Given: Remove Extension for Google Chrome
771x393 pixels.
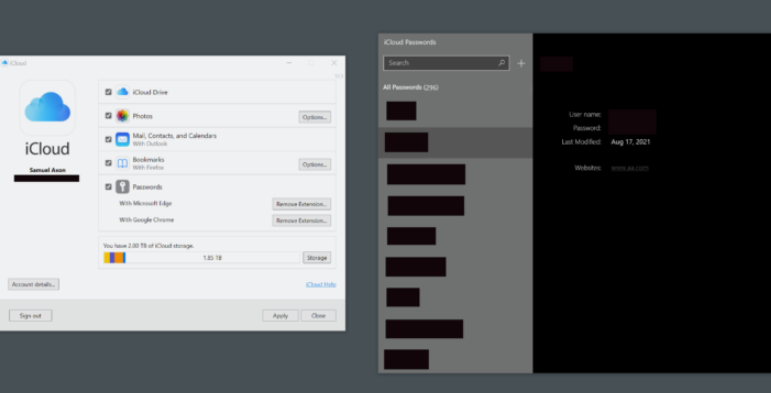Looking at the screenshot, I should click(x=301, y=220).
